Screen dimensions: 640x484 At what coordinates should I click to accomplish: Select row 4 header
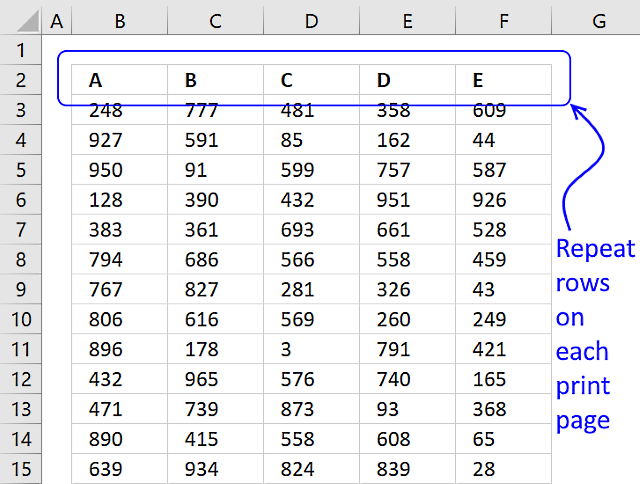coord(21,140)
